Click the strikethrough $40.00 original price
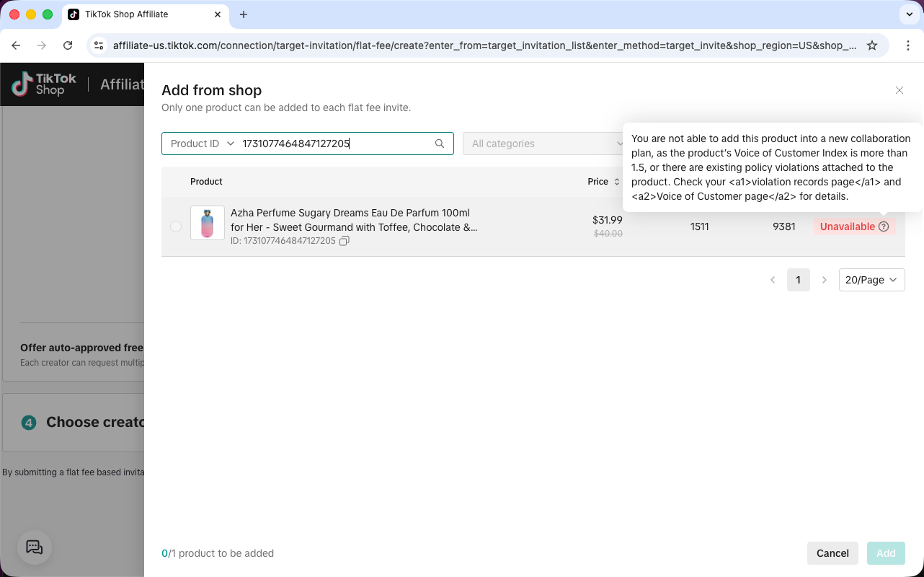This screenshot has width=924, height=577. tap(608, 234)
